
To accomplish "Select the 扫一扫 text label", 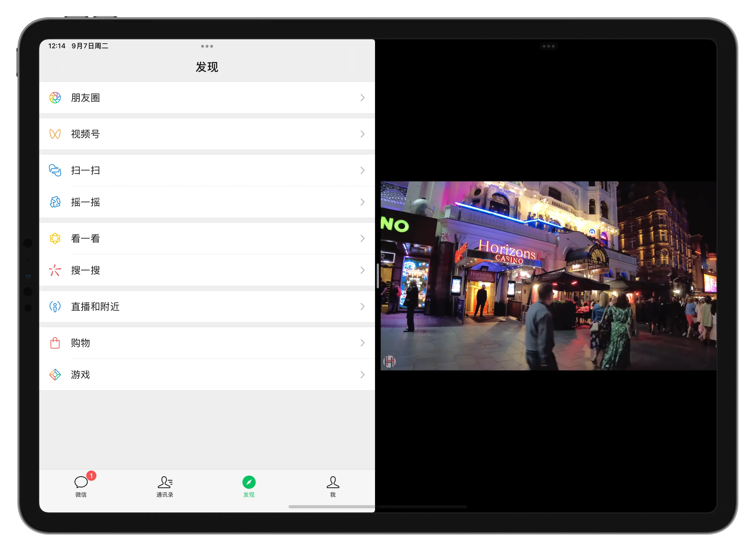I will [x=85, y=170].
